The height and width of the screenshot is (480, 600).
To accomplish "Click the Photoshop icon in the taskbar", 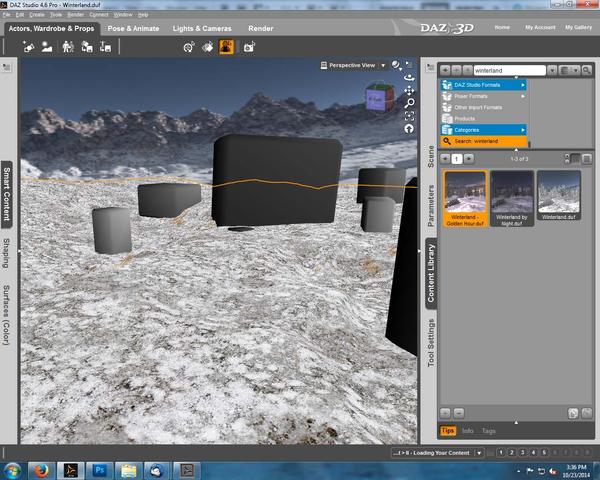I will (x=99, y=471).
